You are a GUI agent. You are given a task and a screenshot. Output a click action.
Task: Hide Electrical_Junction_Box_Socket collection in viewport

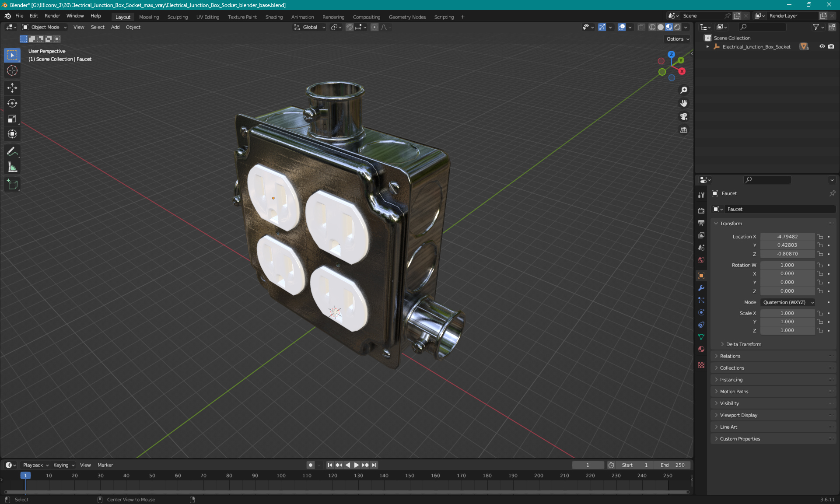(x=822, y=46)
